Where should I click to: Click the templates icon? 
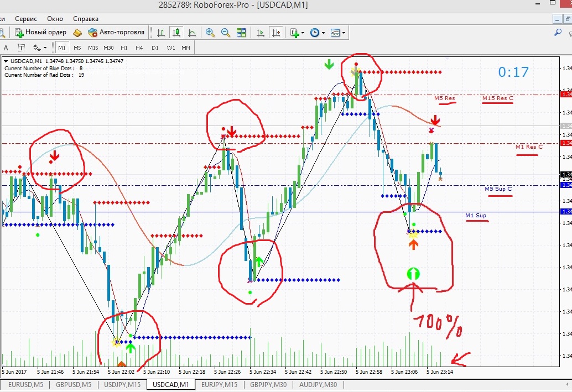coord(335,33)
